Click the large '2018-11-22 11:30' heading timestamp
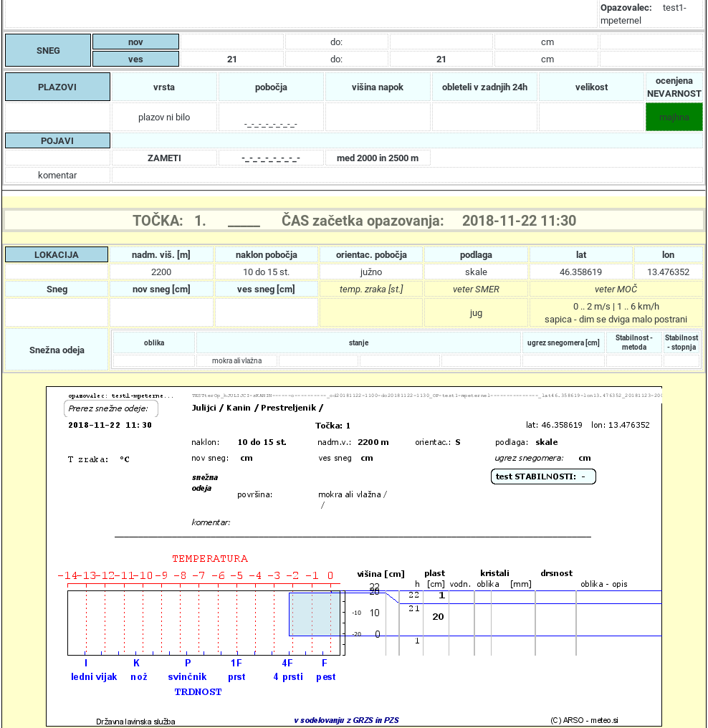This screenshot has height=728, width=708. [519, 221]
